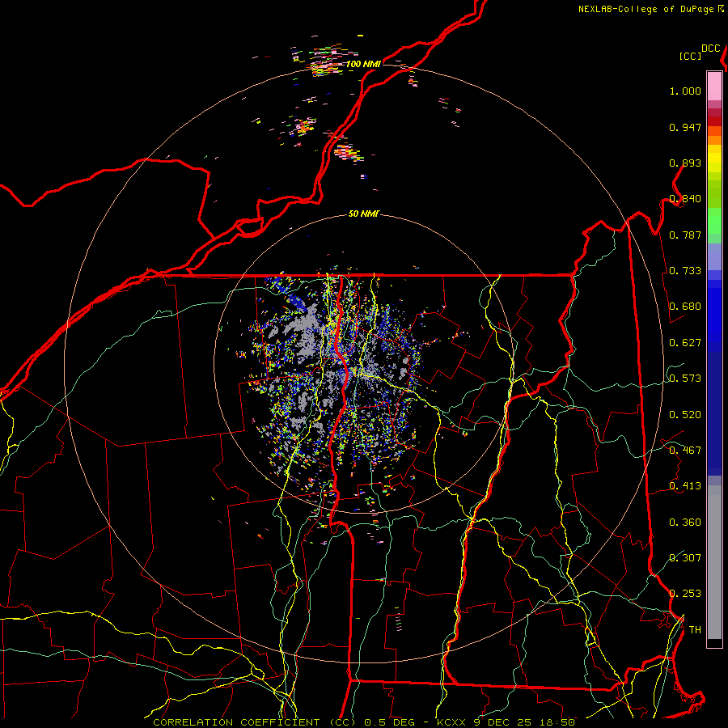Image resolution: width=728 pixels, height=728 pixels.
Task: Click the TH threshold legend label
Action: (695, 630)
